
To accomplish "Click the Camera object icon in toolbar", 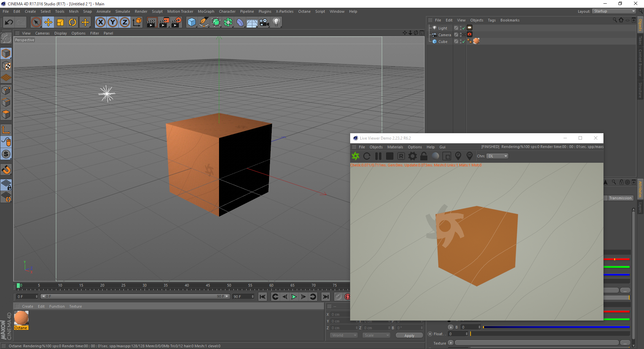I will (x=264, y=22).
